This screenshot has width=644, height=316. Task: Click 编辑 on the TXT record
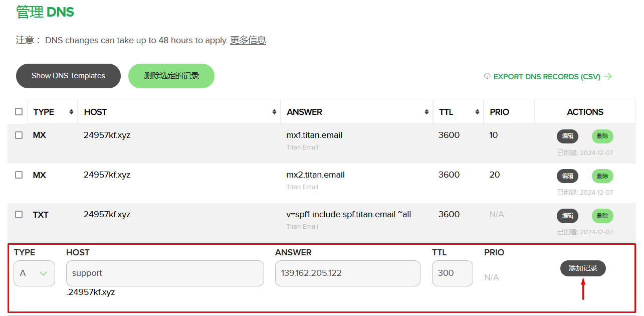coord(567,216)
